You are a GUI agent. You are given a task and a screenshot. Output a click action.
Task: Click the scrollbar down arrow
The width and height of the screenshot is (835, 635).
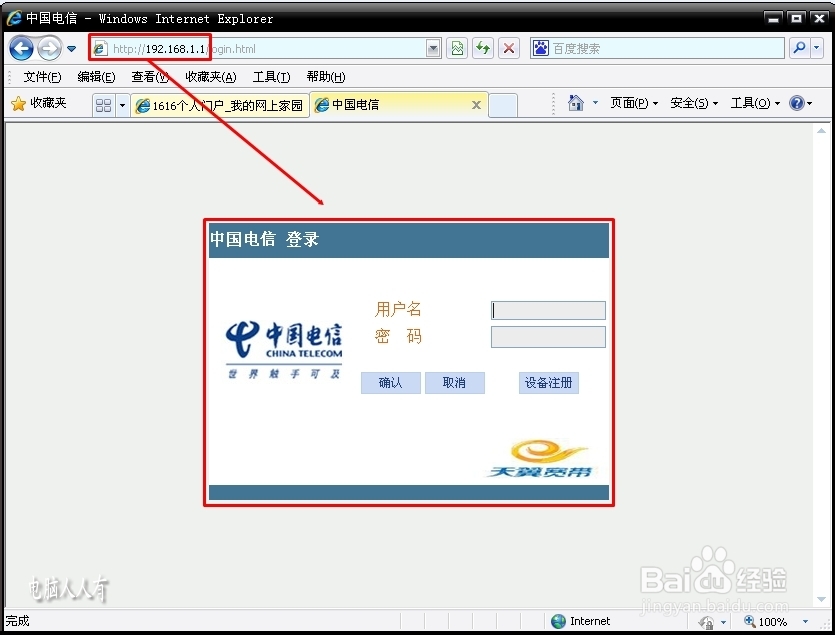click(x=821, y=599)
